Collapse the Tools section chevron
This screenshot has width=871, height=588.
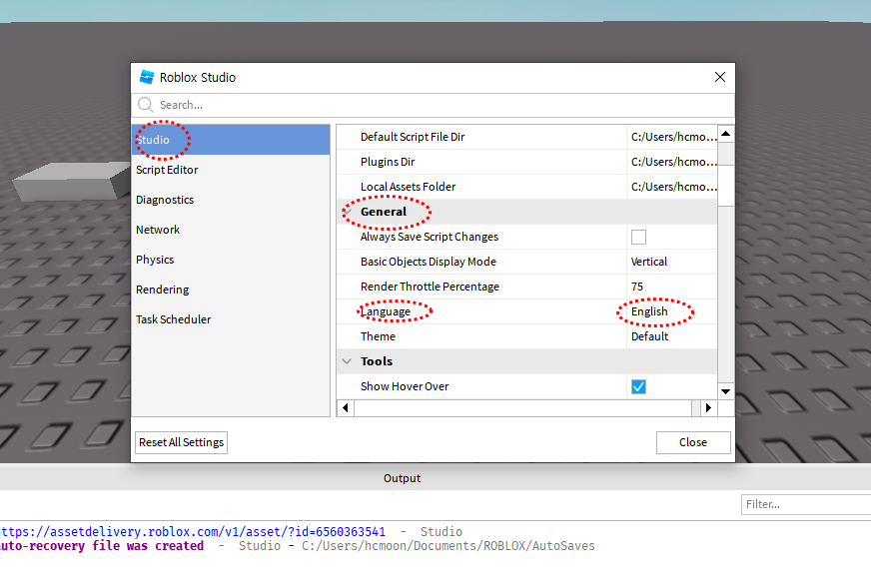pyautogui.click(x=348, y=361)
